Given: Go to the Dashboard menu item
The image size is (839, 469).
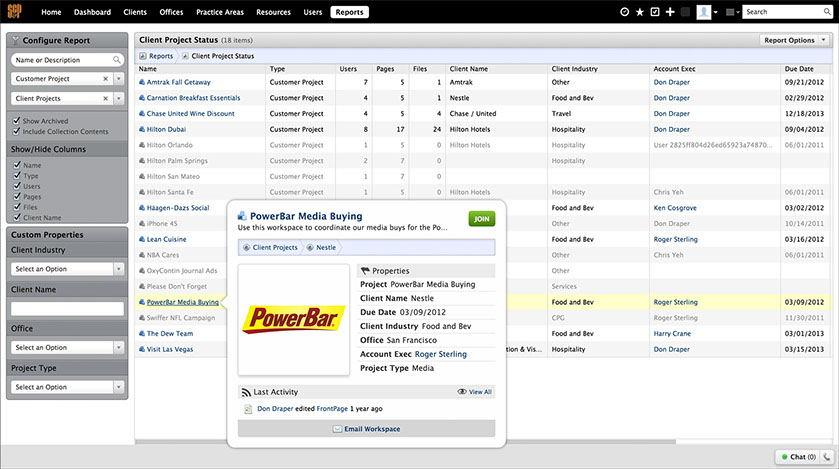Looking at the screenshot, I should pos(92,12).
